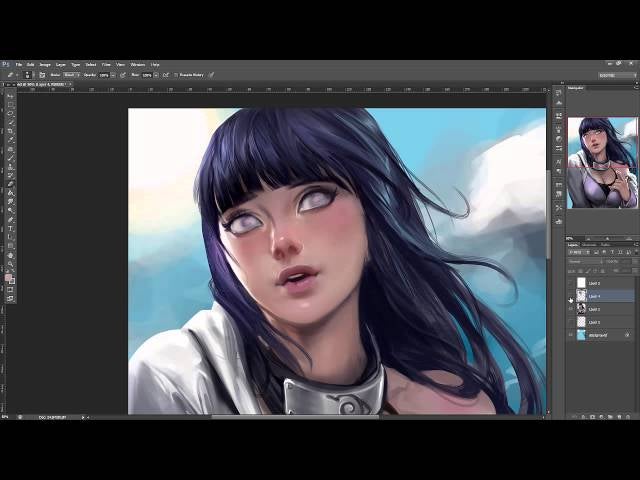Select the Rectangular Marquee tool

[10, 106]
